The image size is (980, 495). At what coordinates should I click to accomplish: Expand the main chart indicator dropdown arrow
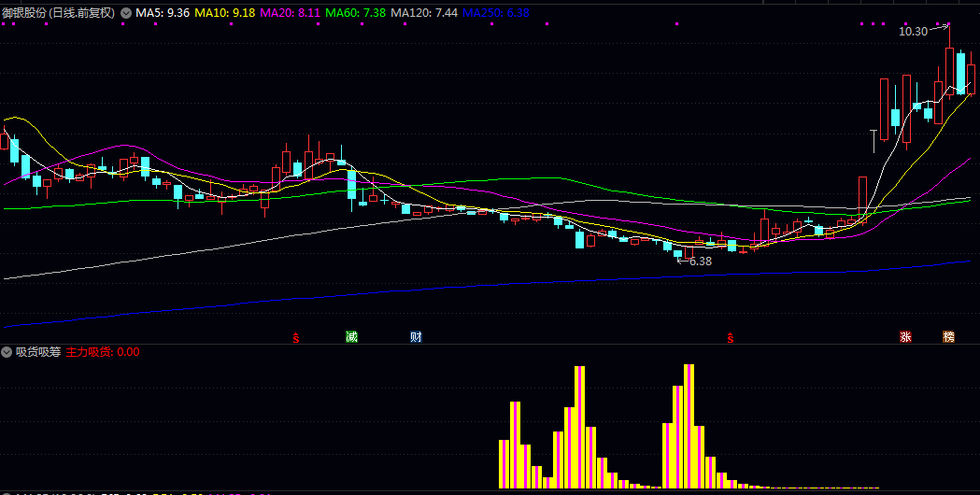click(x=126, y=13)
